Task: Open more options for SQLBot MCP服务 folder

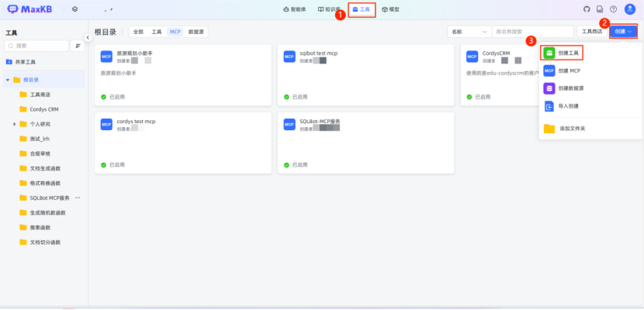Action: tap(78, 198)
